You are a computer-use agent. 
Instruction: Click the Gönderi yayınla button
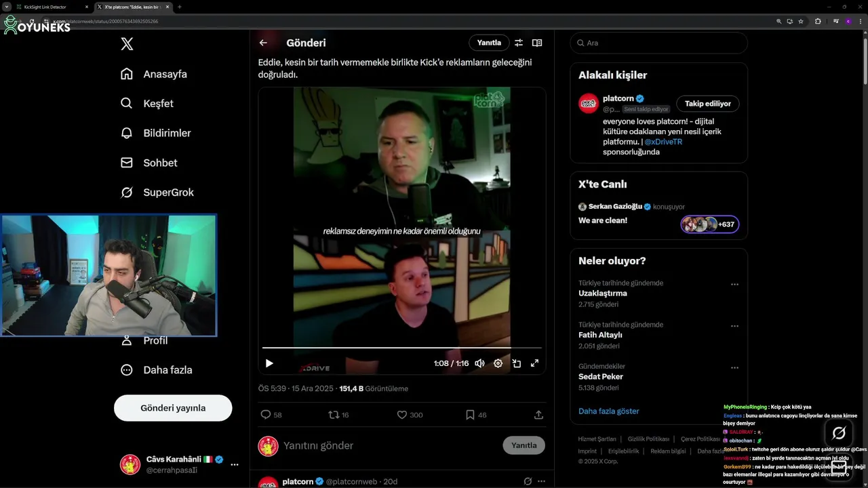coord(173,408)
